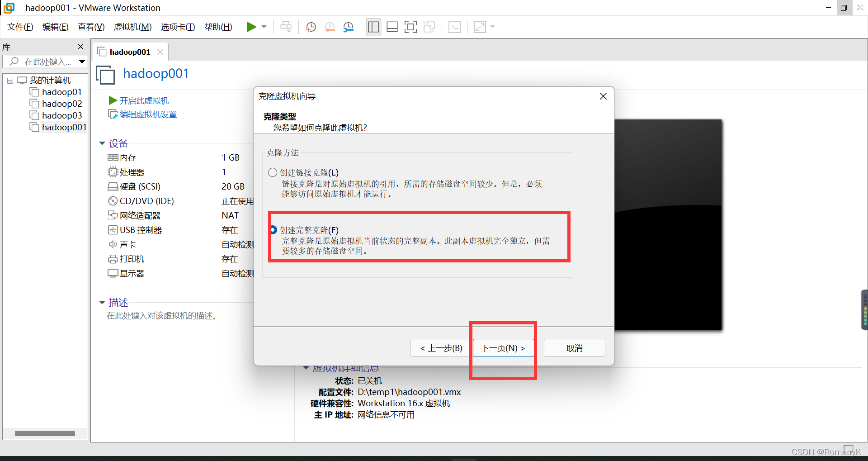Click 编辑虚拟机设置 link
The image size is (868, 461).
pyautogui.click(x=148, y=114)
